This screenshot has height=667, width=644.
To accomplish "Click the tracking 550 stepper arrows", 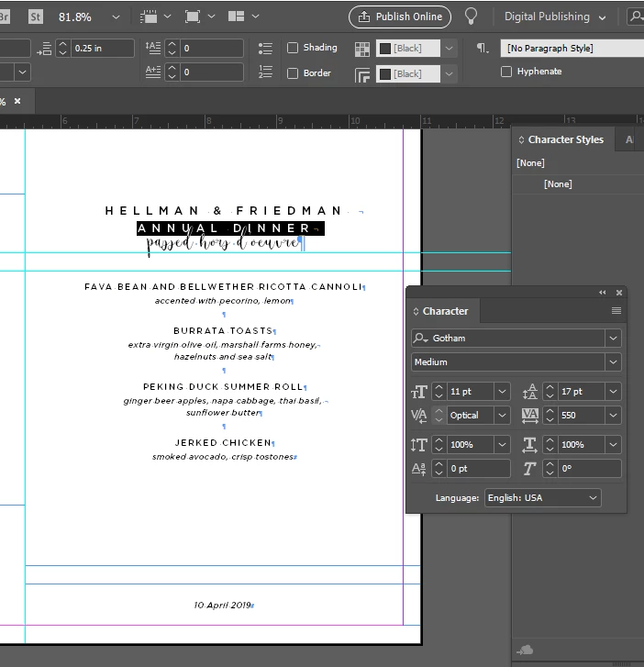I will (550, 416).
